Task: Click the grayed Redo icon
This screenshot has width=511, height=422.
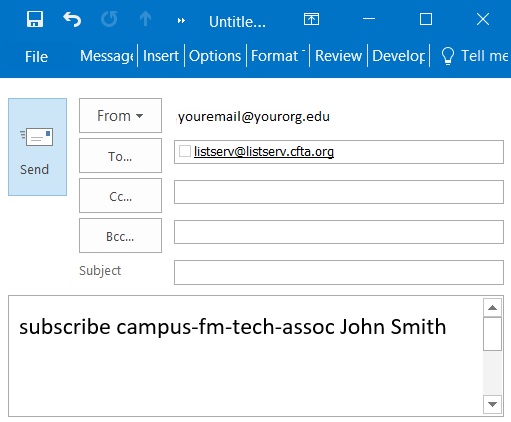Action: click(x=109, y=19)
